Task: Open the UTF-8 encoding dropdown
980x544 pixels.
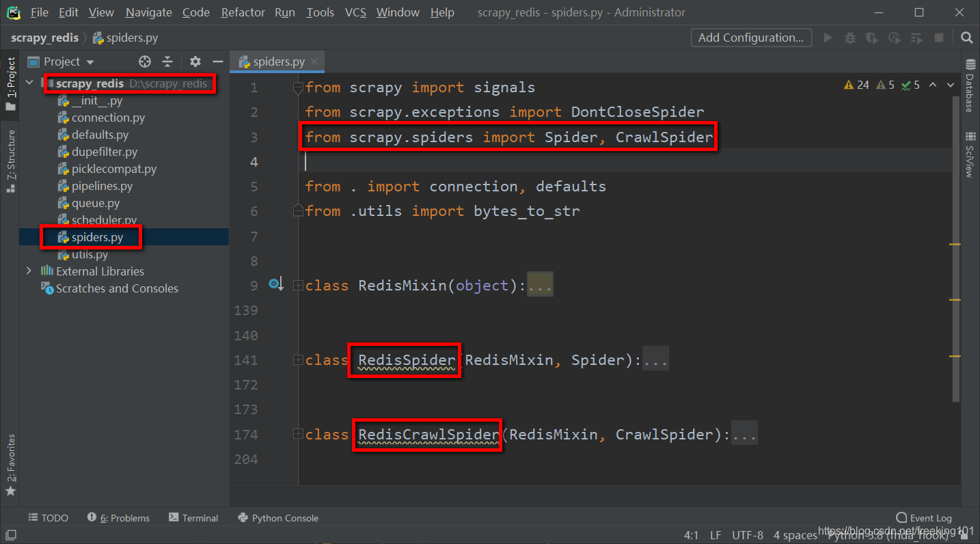Action: [x=748, y=535]
